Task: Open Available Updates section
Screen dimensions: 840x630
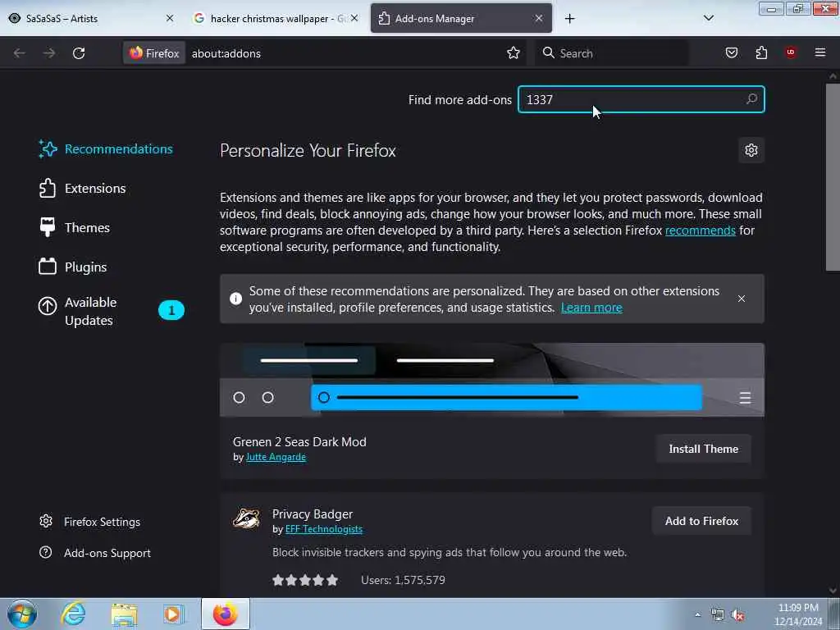Action: (x=112, y=311)
